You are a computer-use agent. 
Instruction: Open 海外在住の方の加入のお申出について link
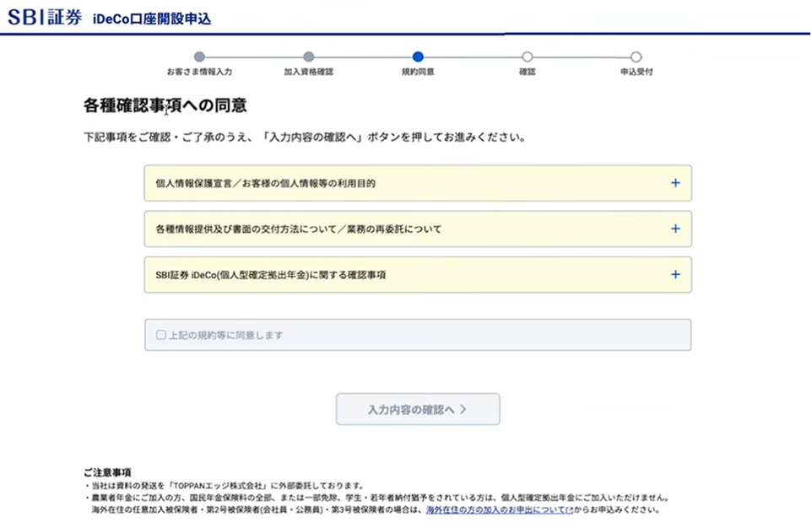tap(495, 510)
